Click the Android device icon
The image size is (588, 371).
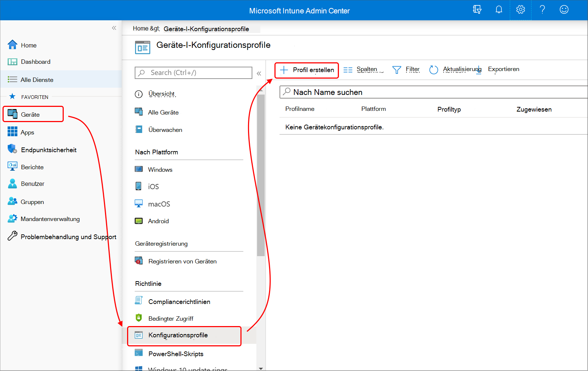(139, 221)
